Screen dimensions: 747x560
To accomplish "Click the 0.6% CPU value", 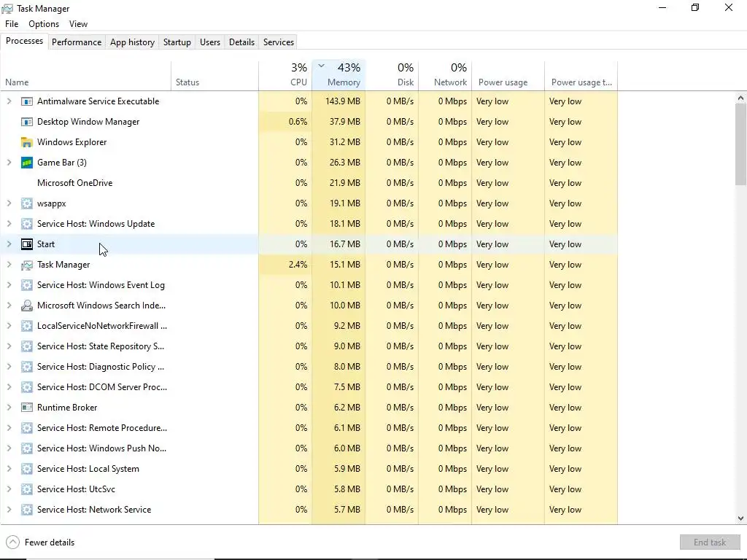I will (298, 122).
